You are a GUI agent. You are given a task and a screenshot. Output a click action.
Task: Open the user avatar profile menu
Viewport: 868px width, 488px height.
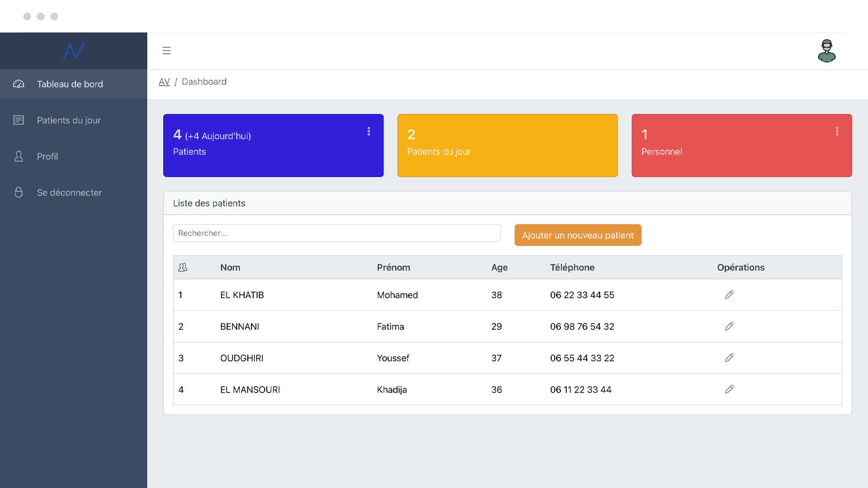[826, 51]
